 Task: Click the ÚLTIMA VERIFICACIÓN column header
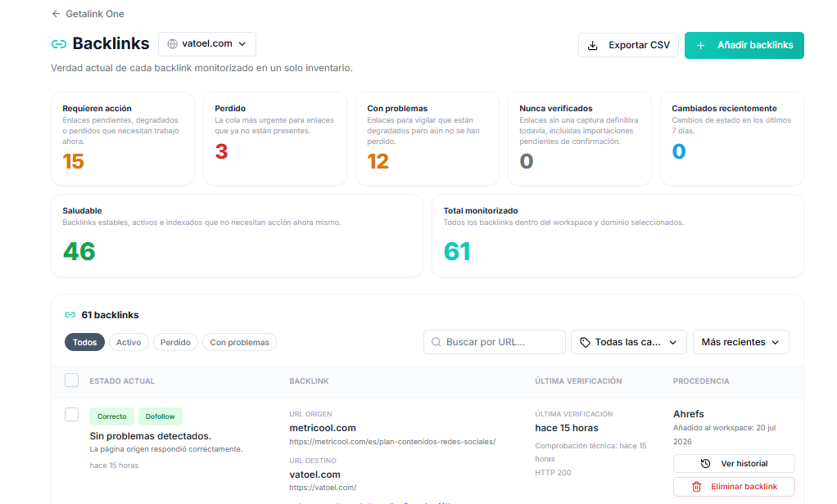pos(578,381)
